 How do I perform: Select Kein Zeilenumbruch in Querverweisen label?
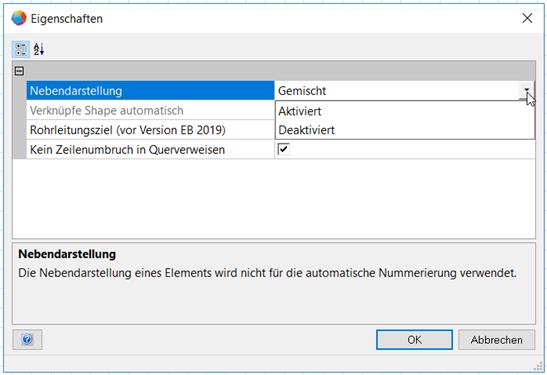127,150
